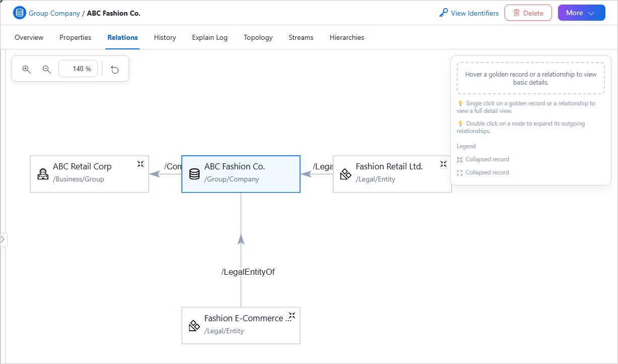The width and height of the screenshot is (618, 364).
Task: Click the building icon on ABC Retail Corp node
Action: click(x=43, y=174)
